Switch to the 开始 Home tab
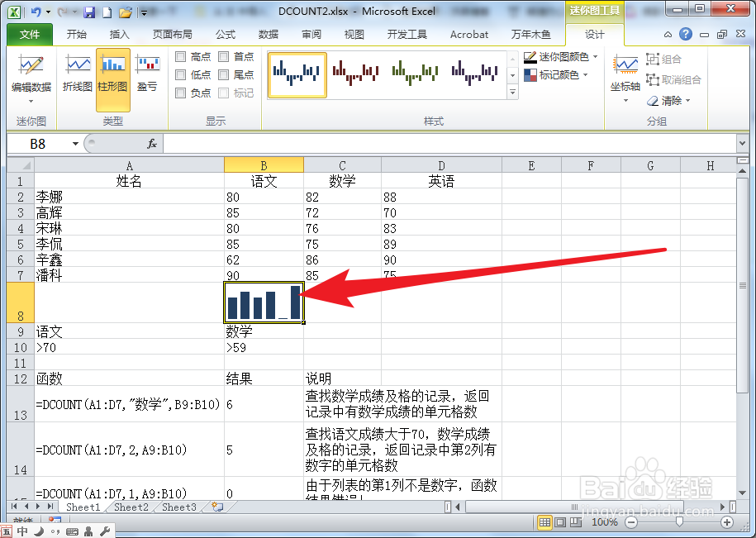Viewport: 756px width, 538px height. click(77, 34)
